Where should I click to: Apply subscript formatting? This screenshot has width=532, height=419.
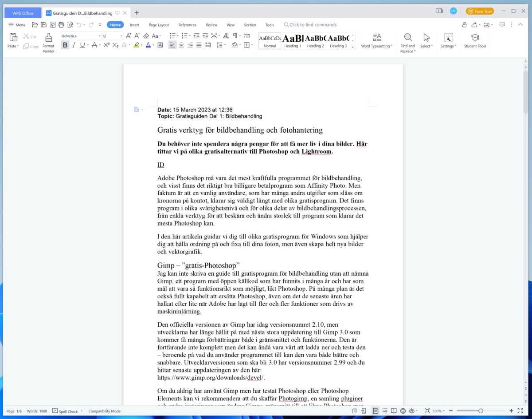point(115,45)
